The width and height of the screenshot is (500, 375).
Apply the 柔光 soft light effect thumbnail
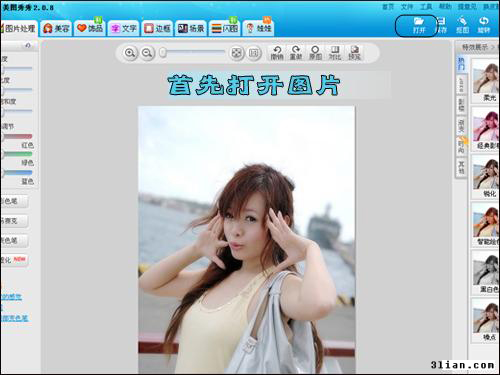tap(485, 81)
